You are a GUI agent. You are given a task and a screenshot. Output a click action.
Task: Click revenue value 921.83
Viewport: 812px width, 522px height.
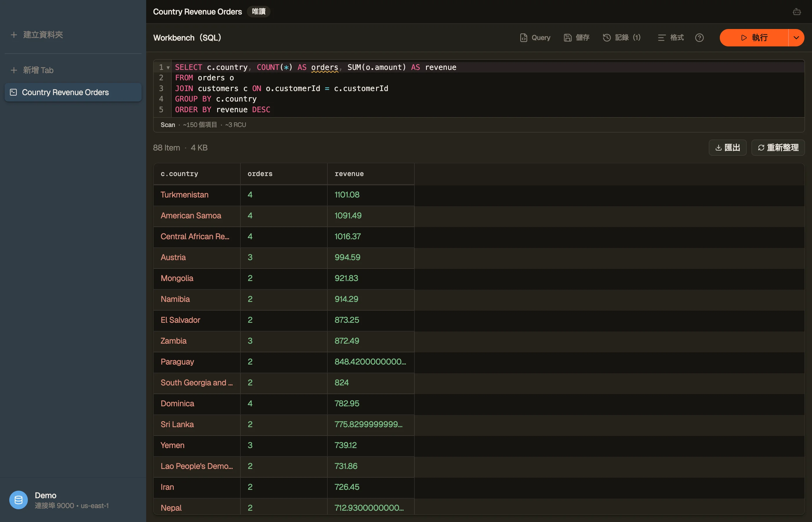click(371, 278)
